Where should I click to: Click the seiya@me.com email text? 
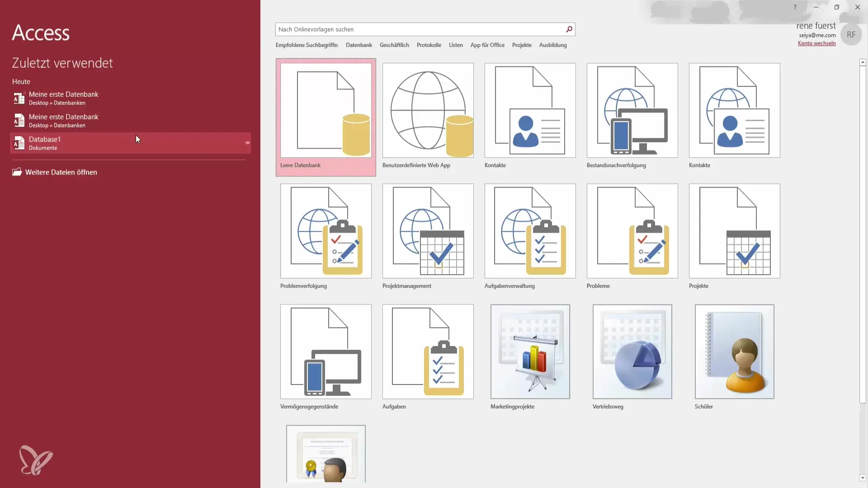pyautogui.click(x=817, y=35)
